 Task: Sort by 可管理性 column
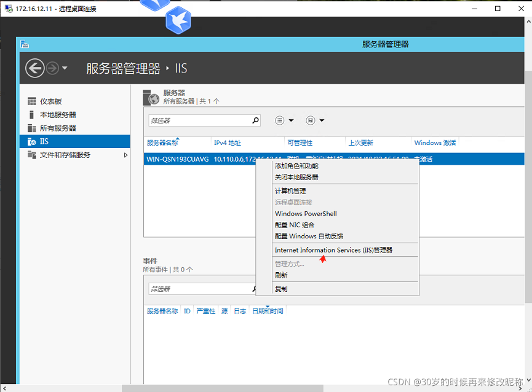pos(300,143)
